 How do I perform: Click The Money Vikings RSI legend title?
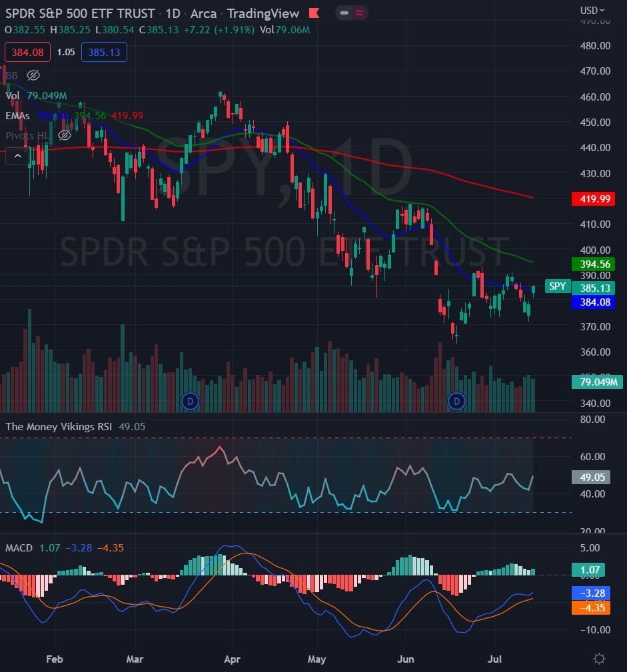[59, 427]
